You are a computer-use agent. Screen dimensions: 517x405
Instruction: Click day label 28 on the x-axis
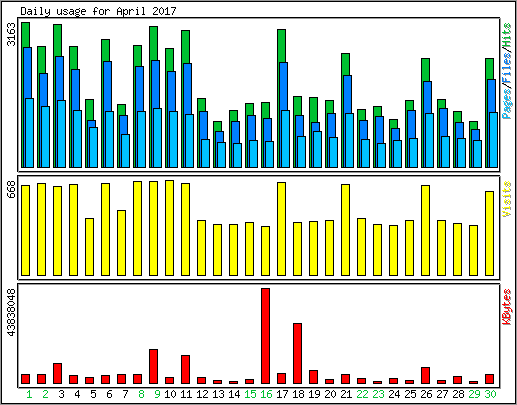click(x=458, y=394)
